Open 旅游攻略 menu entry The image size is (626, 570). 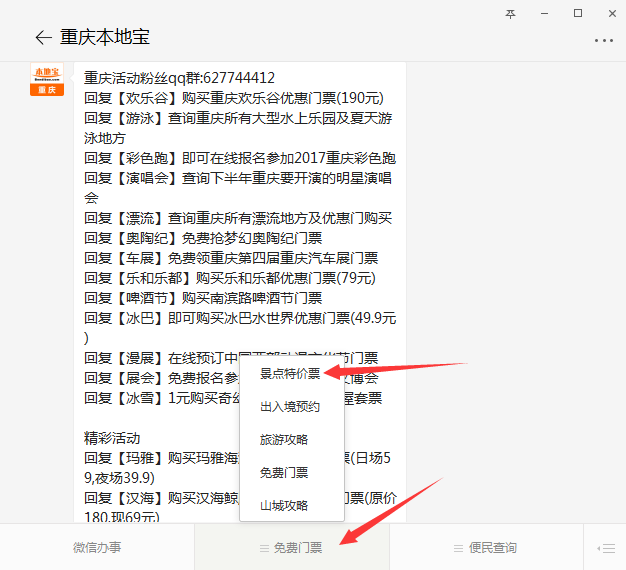(x=284, y=439)
